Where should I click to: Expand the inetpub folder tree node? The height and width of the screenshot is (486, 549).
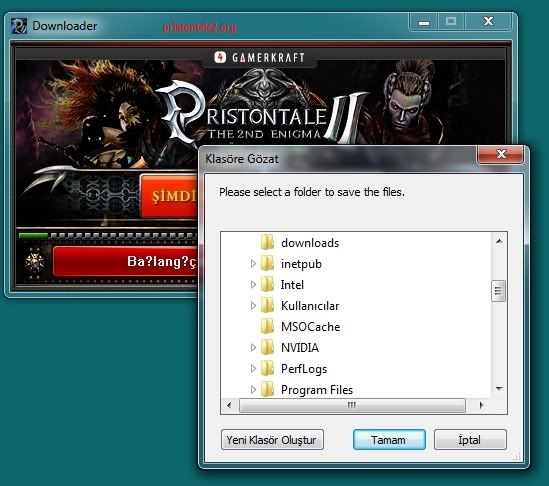click(x=253, y=263)
